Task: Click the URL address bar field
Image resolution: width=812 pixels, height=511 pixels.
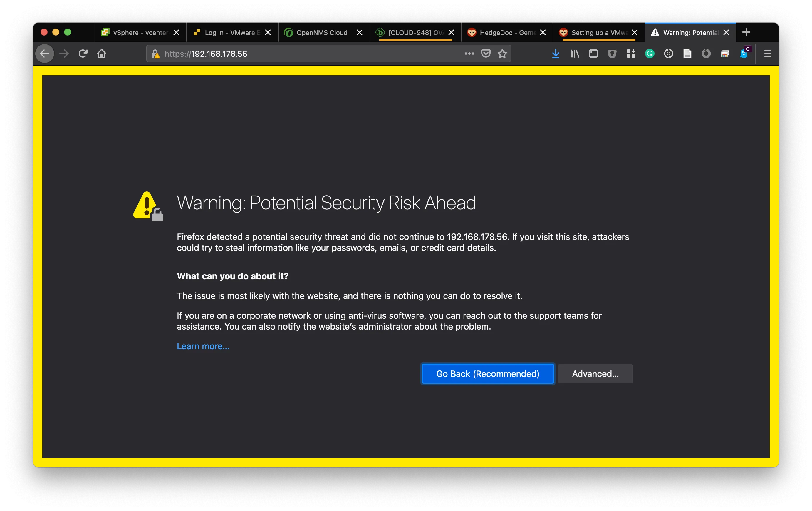Action: coord(303,54)
